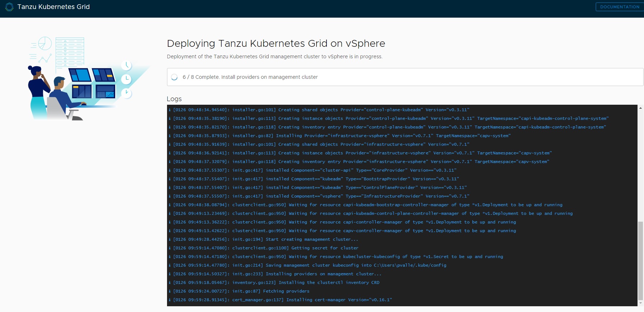
Task: Click info icon beside Getting secret for cluster
Action: coord(170,248)
